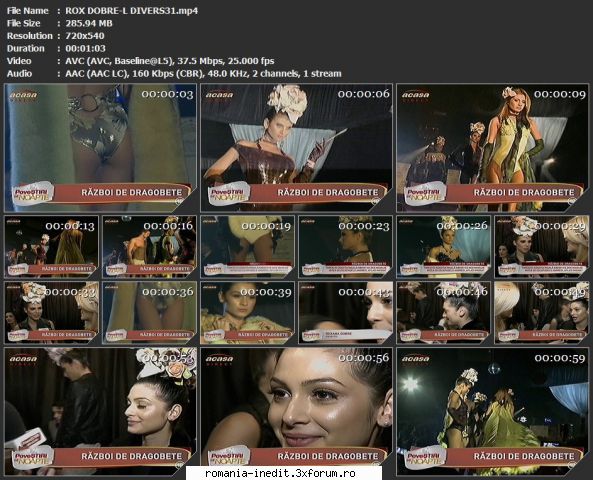The width and height of the screenshot is (593, 480).
Task: Click Povestiri de Noapte badge in 00:00:06 frame
Action: pos(229,193)
